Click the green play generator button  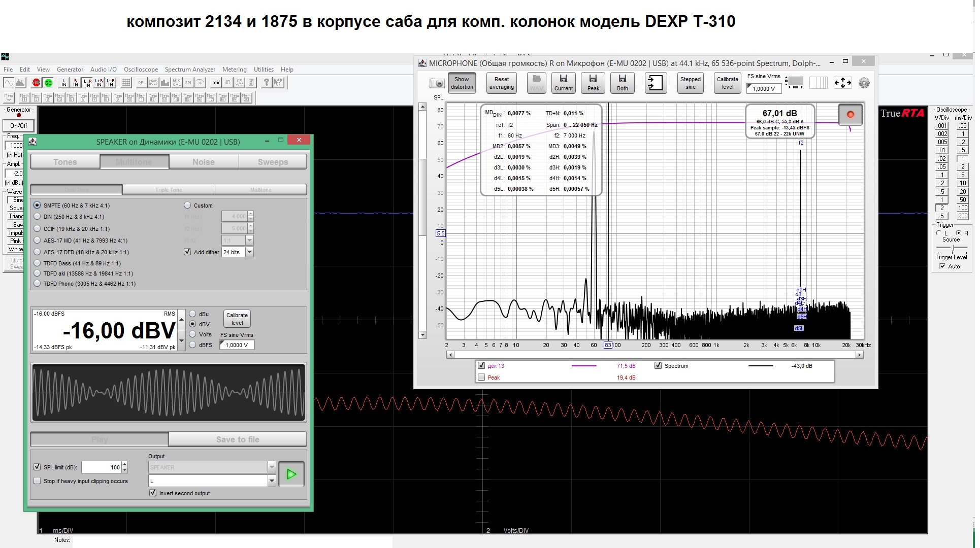point(291,474)
